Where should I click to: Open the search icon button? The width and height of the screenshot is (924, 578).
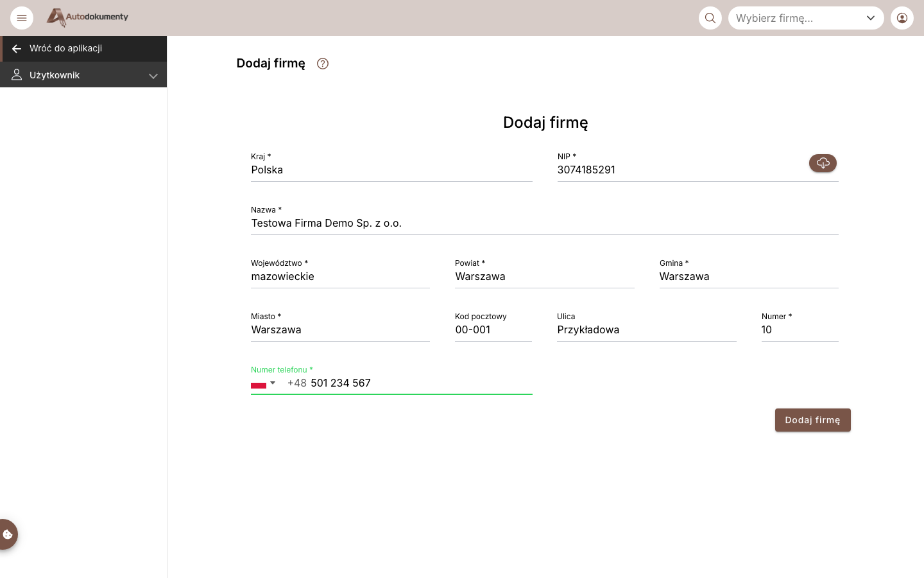pos(710,18)
